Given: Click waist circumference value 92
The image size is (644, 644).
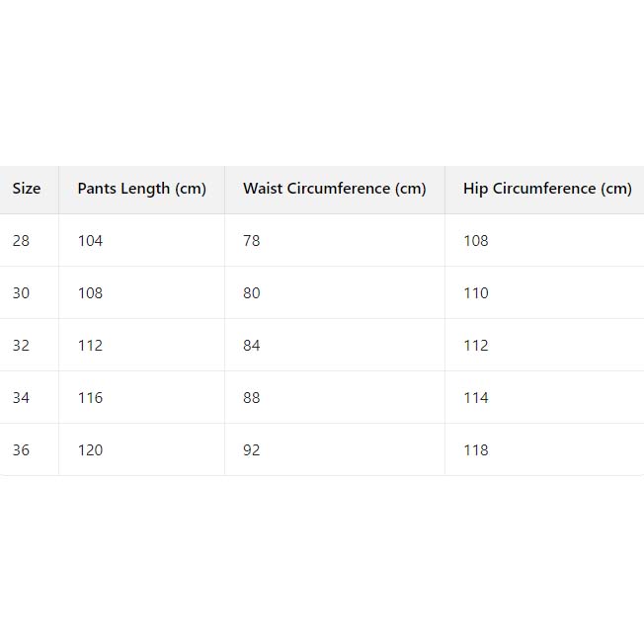Looking at the screenshot, I should (252, 450).
